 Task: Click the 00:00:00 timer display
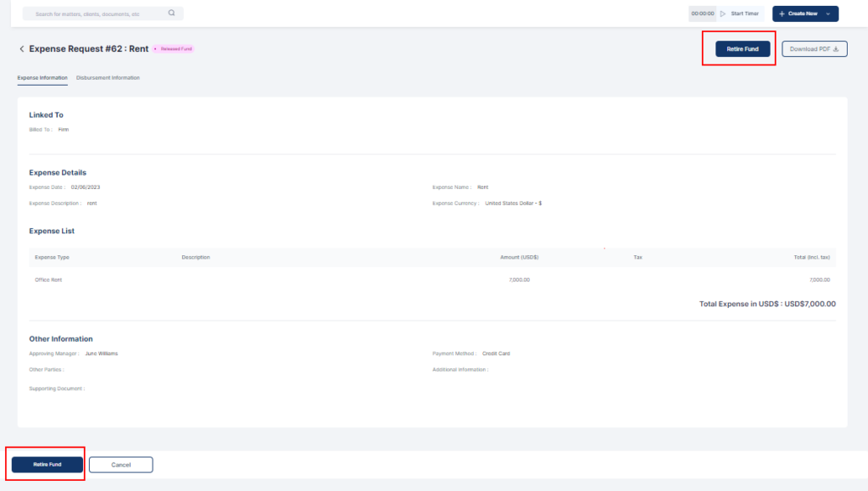(x=703, y=14)
